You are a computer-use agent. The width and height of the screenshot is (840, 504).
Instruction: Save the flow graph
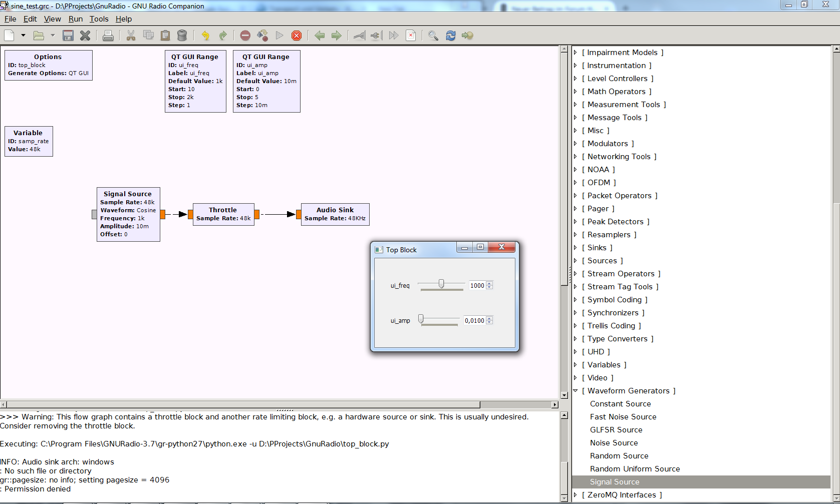click(x=68, y=36)
